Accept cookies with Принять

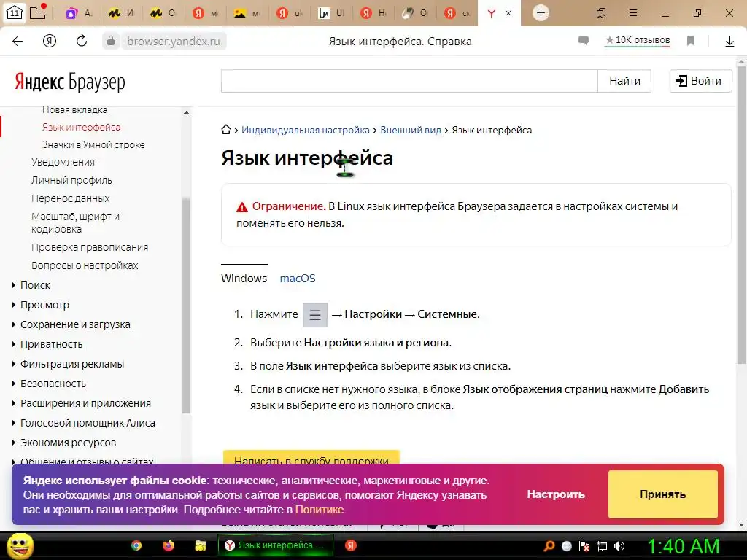pyautogui.click(x=662, y=494)
